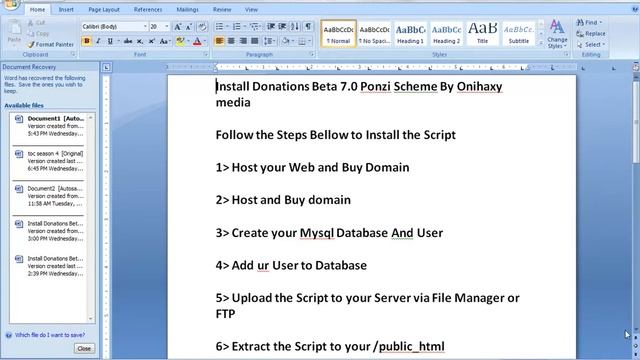Open the bullets dropdown arrow
This screenshot has width=640, height=360.
click(x=227, y=27)
